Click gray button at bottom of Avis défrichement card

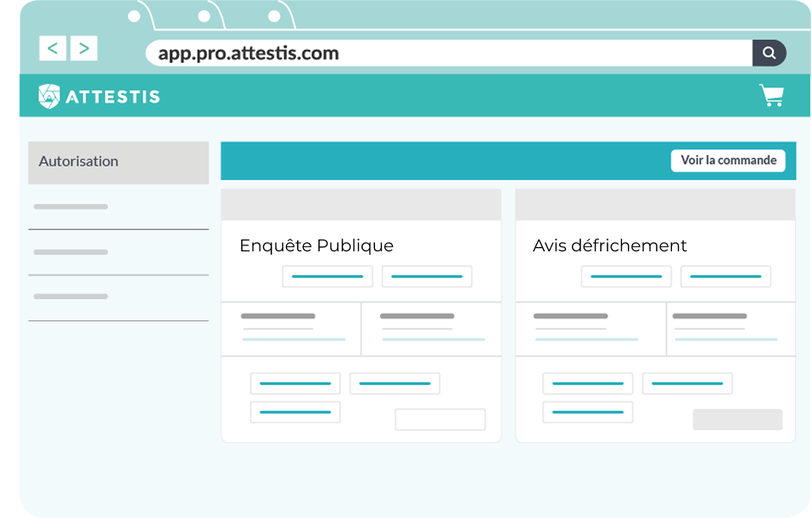pyautogui.click(x=737, y=419)
